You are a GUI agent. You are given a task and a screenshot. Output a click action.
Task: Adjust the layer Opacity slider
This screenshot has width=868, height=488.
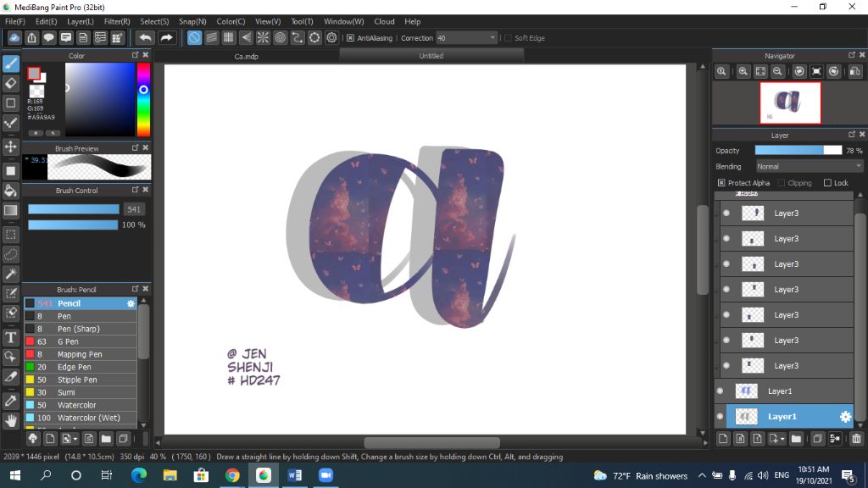click(x=798, y=151)
